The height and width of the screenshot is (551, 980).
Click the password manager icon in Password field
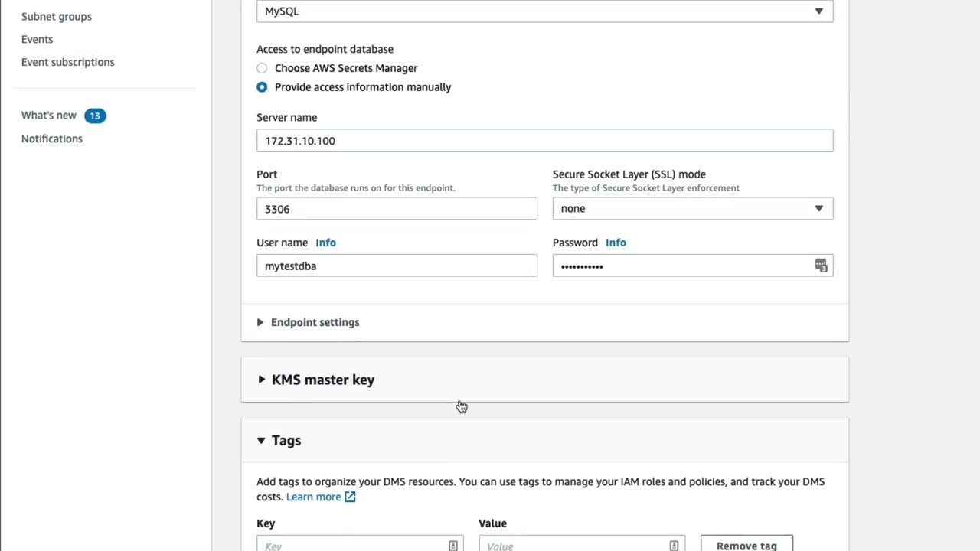821,266
